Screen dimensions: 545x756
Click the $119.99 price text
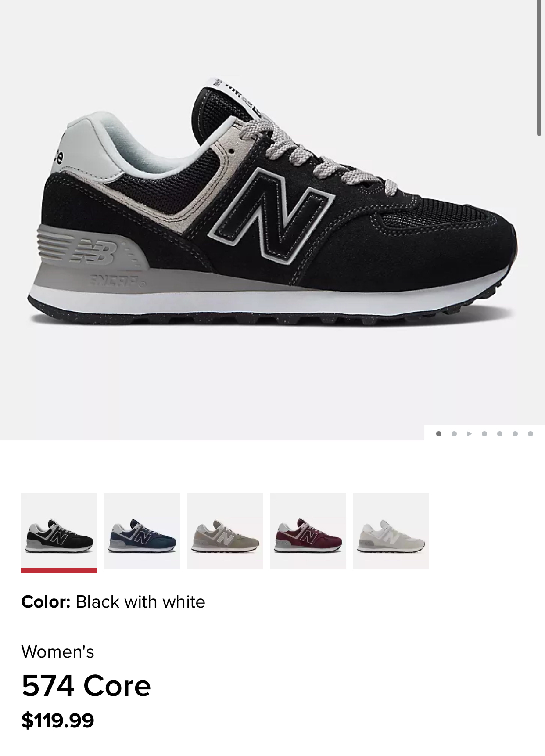click(57, 720)
